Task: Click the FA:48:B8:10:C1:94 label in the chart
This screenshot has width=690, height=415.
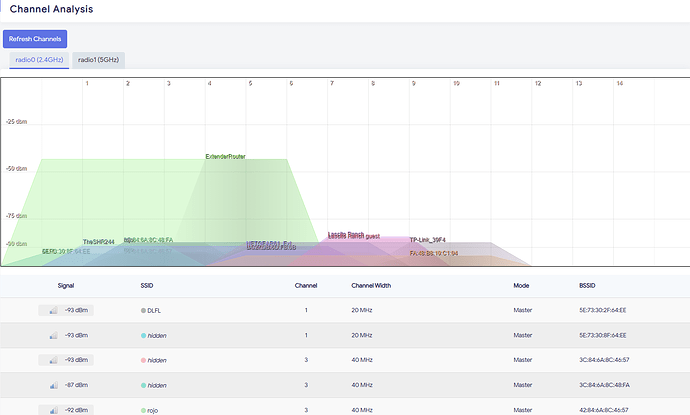Action: pos(434,253)
